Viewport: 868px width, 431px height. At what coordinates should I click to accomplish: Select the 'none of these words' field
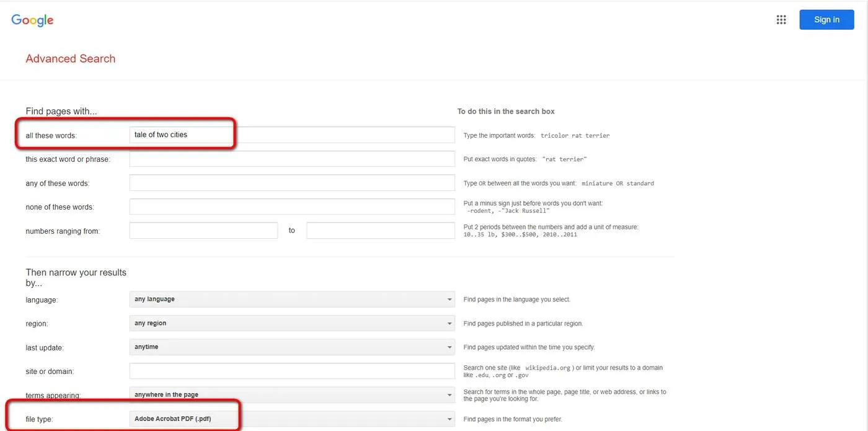tap(292, 207)
